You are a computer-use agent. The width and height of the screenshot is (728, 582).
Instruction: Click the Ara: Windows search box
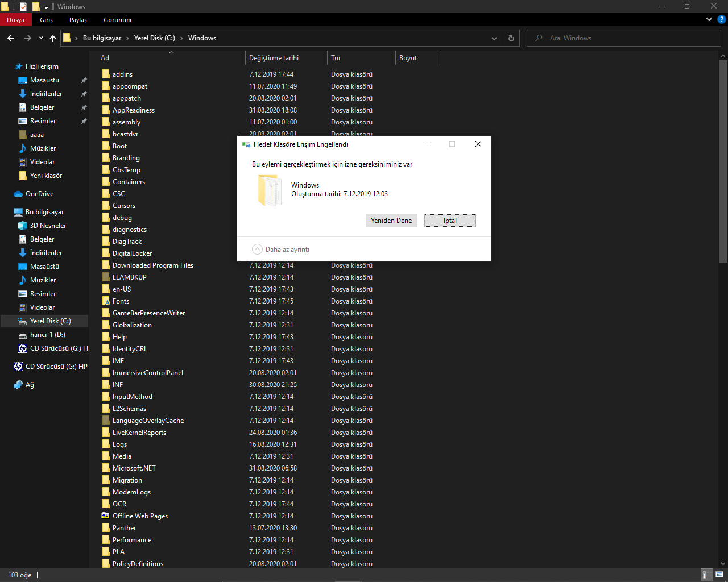coord(623,38)
